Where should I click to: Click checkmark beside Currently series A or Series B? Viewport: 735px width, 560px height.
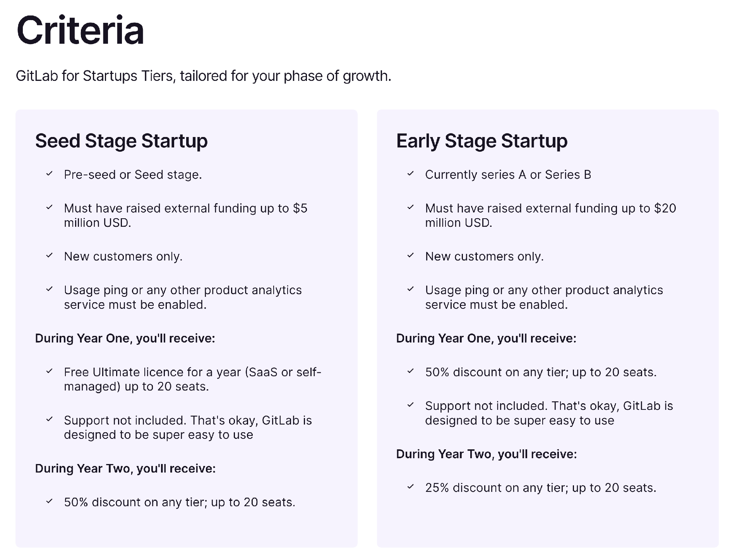tap(410, 174)
